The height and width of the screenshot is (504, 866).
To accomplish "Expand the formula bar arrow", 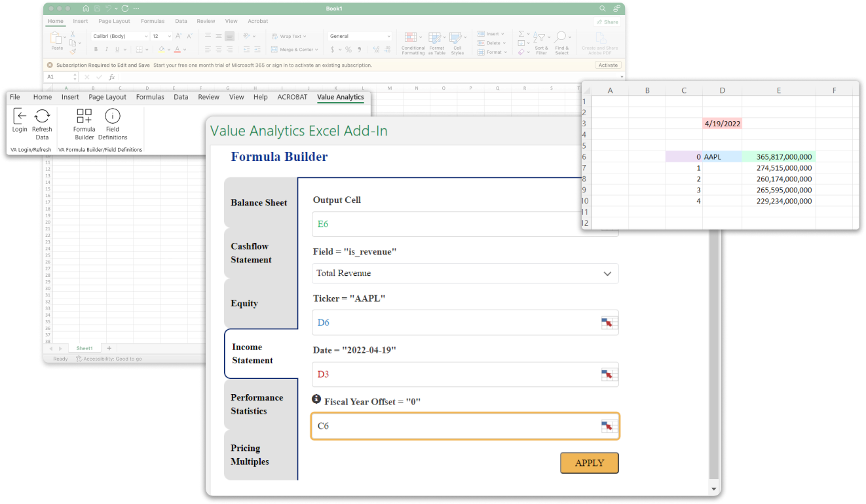I will (x=621, y=77).
